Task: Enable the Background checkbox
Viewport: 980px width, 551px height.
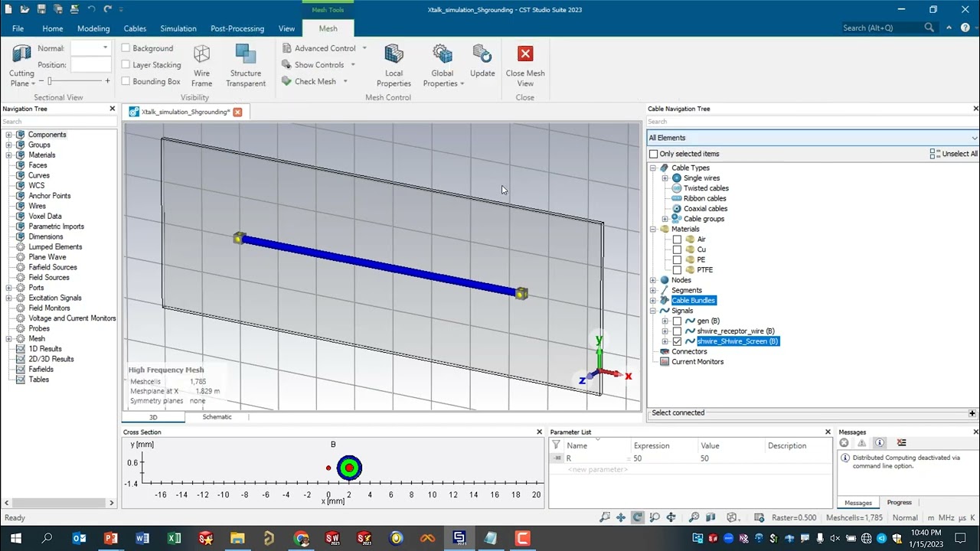Action: pos(126,48)
